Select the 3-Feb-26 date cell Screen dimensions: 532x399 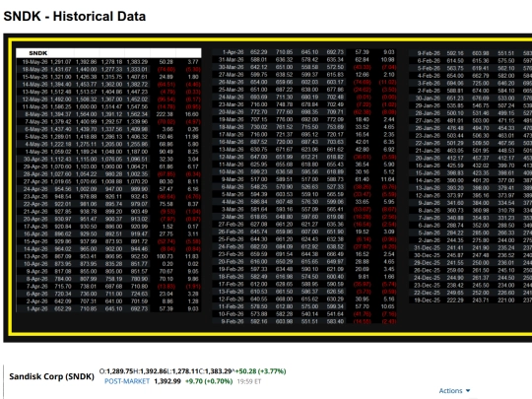(x=429, y=83)
